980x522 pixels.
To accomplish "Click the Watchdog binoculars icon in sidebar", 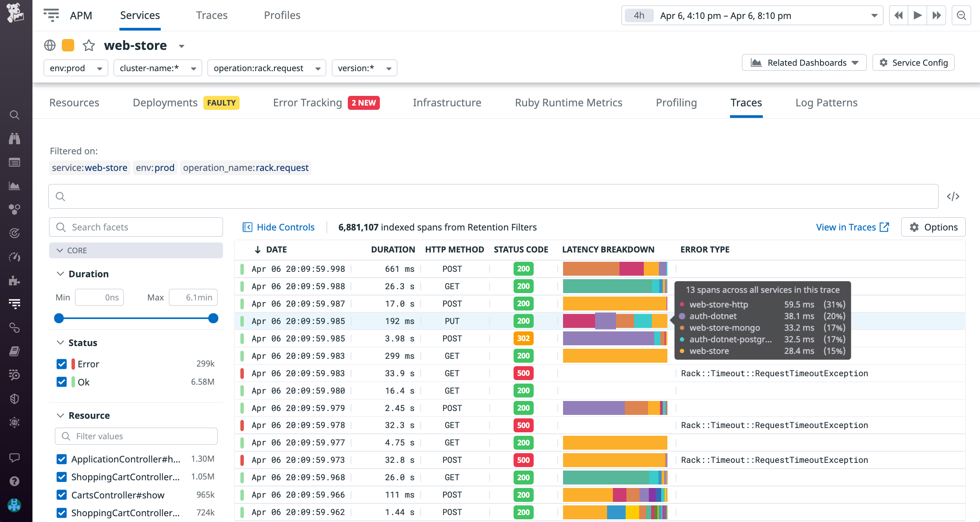I will (x=15, y=139).
